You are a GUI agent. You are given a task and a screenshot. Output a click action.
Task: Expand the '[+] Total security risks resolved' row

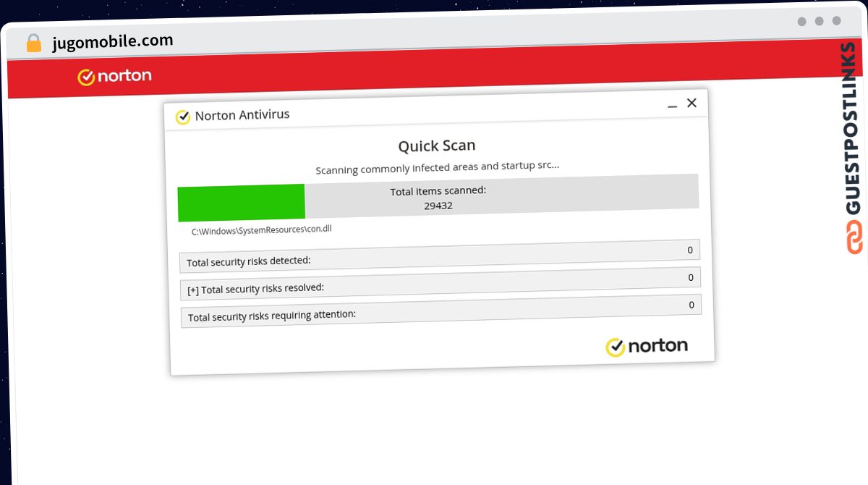coord(441,284)
